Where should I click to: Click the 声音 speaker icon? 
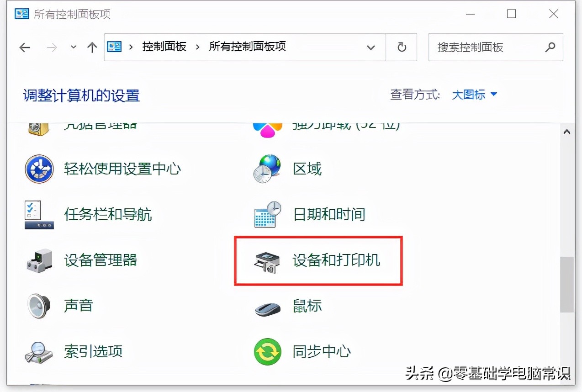coord(39,306)
